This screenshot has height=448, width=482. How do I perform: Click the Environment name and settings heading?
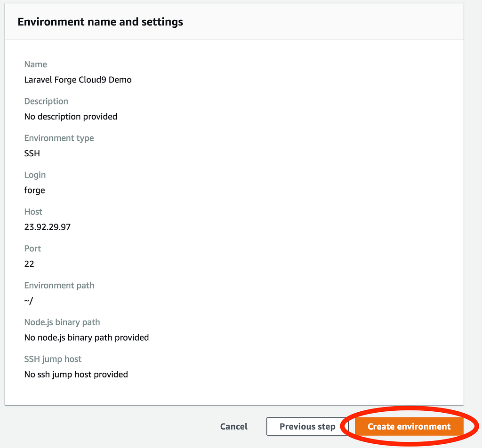(100, 22)
